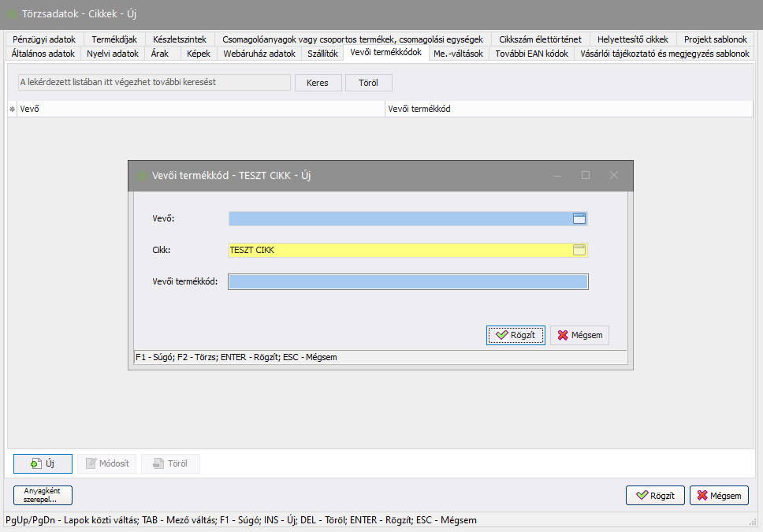Go to the Készletszintek tab
This screenshot has height=532, width=763.
click(180, 39)
